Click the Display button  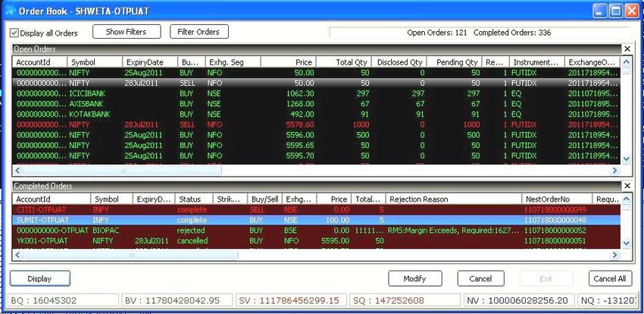point(40,278)
